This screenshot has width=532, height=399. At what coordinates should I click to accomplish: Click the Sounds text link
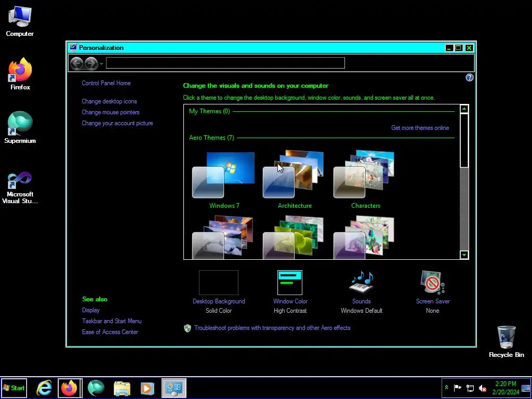pyautogui.click(x=362, y=301)
